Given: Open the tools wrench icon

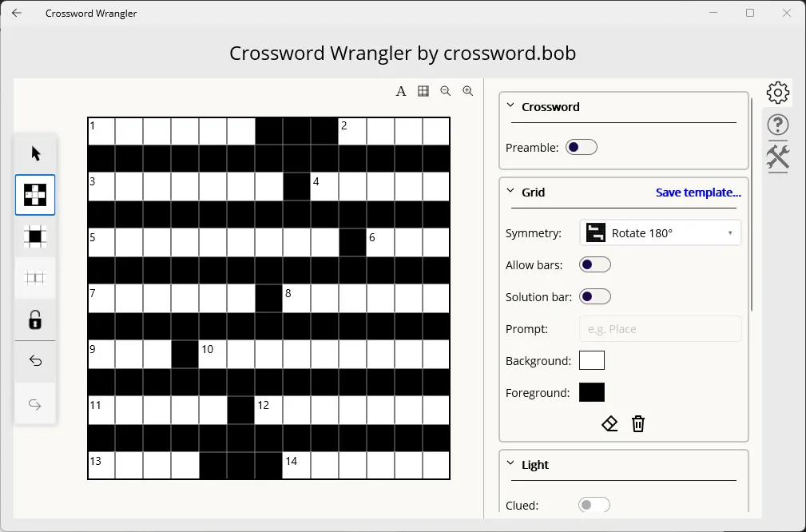Looking at the screenshot, I should pyautogui.click(x=778, y=157).
